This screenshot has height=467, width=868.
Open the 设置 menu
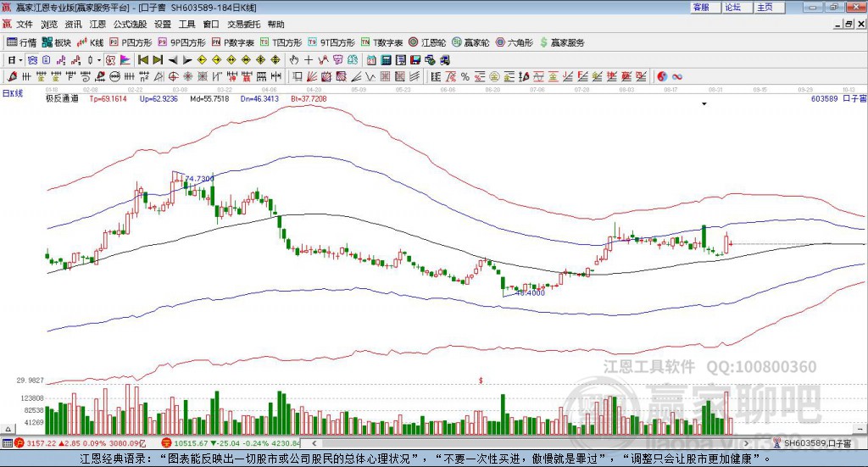[163, 25]
